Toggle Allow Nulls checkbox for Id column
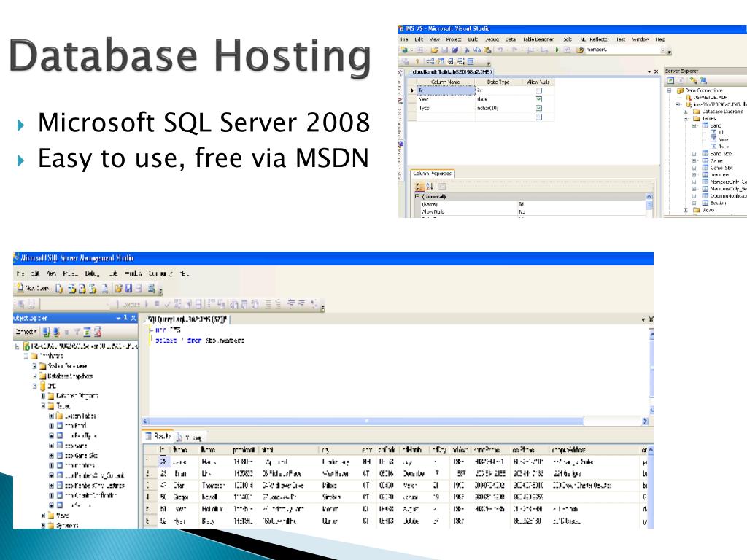The image size is (747, 560). click(539, 90)
